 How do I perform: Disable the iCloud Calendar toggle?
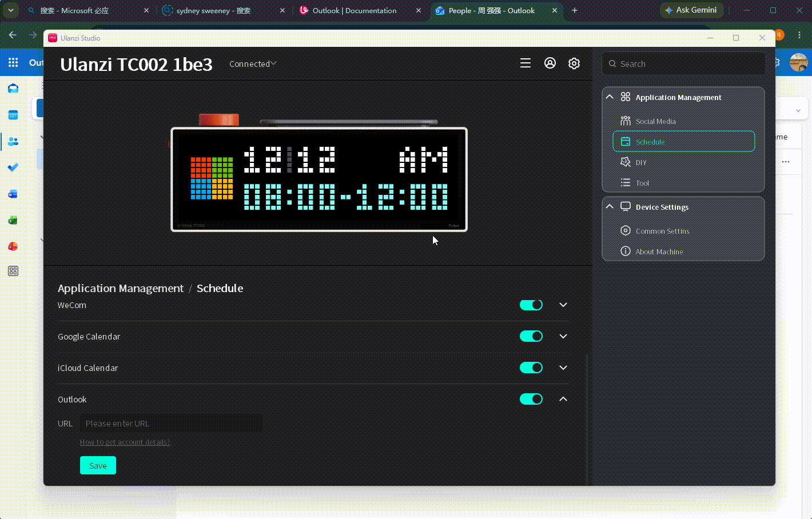(x=531, y=368)
